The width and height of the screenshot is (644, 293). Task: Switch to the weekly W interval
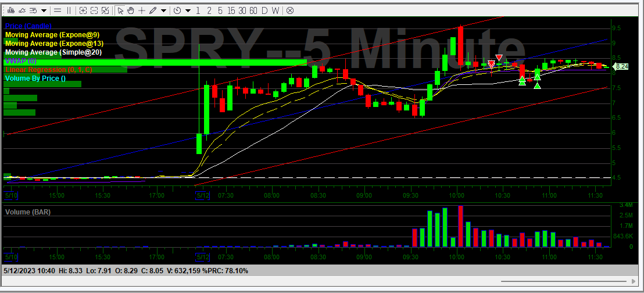tap(275, 10)
